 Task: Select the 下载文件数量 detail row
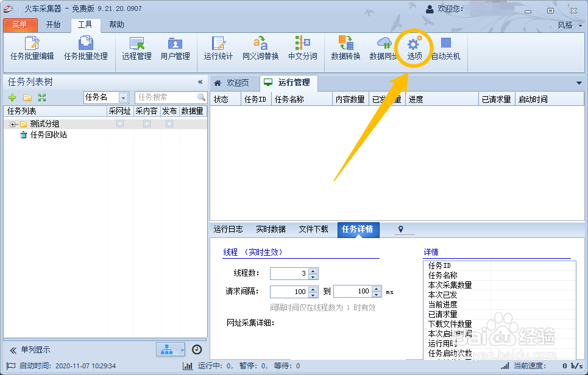pos(499,324)
